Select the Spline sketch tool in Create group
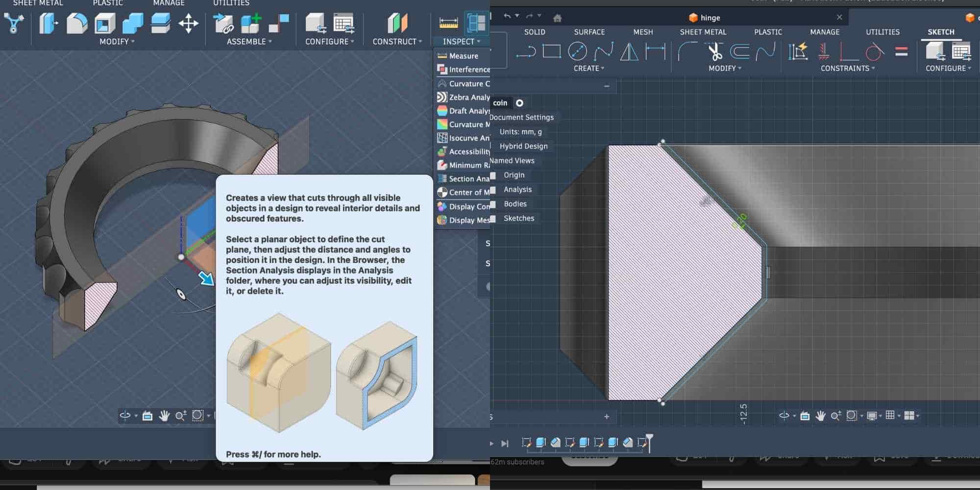The height and width of the screenshot is (490, 980). point(604,51)
